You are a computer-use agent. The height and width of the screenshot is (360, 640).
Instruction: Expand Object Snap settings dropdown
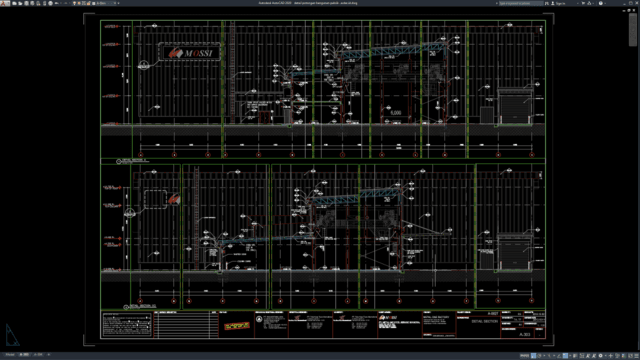point(570,356)
